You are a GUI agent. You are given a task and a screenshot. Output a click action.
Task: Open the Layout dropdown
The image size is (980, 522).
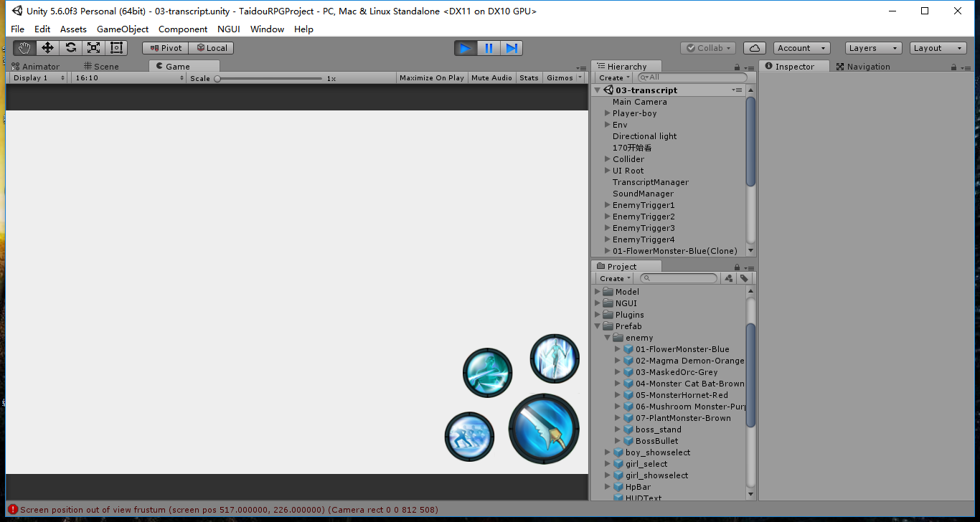pos(938,48)
